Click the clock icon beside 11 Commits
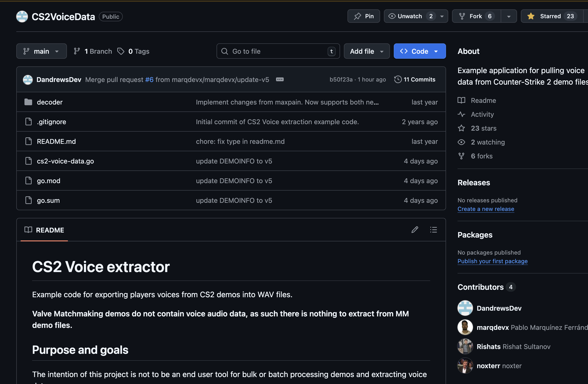This screenshot has height=384, width=588. (x=398, y=80)
